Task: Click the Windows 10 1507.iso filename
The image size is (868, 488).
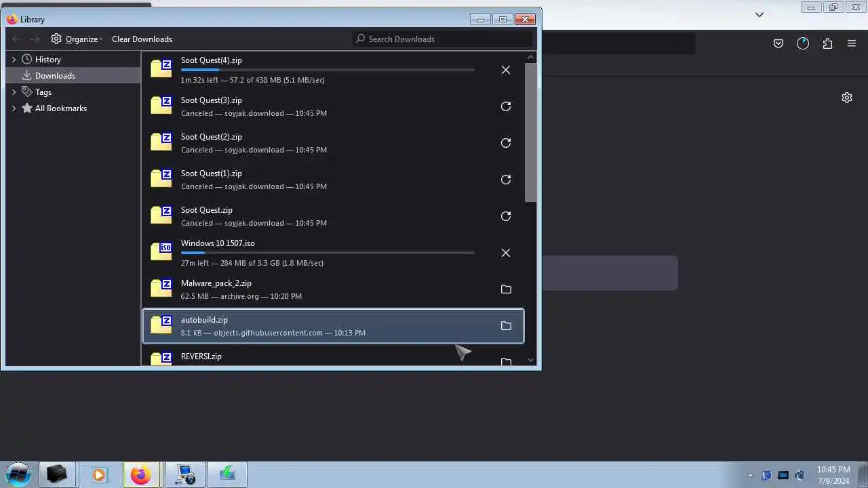Action: click(218, 243)
